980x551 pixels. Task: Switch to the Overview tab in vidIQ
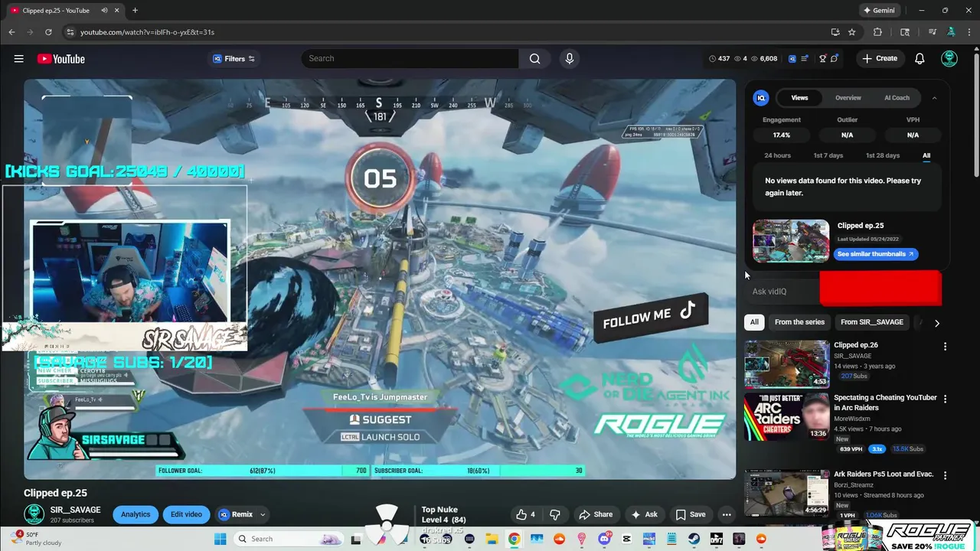(848, 98)
